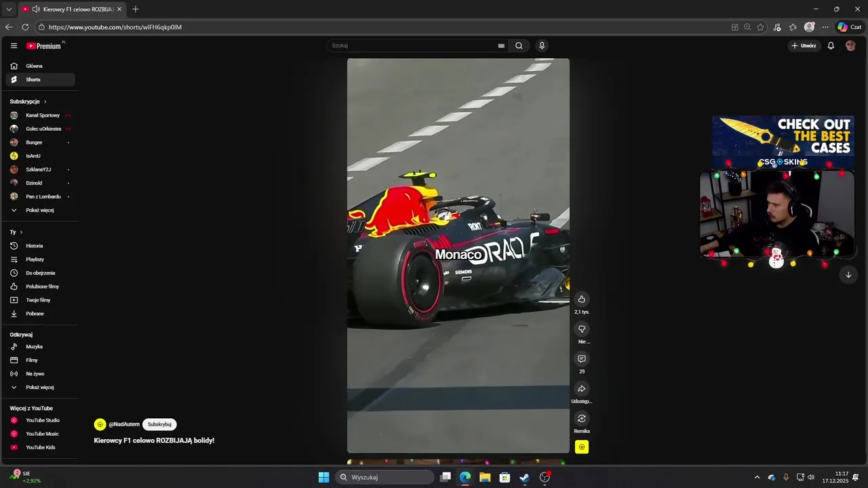868x488 pixels.
Task: Open Steam from the taskbar
Action: 524,477
